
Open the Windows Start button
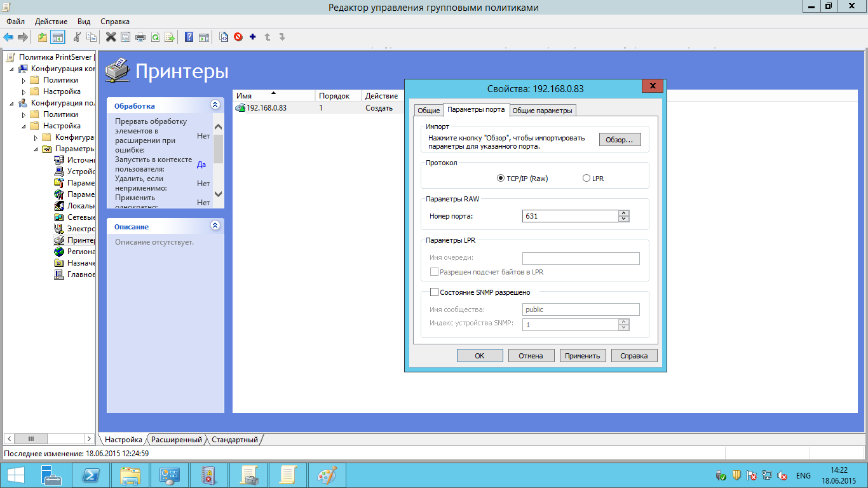coord(15,475)
